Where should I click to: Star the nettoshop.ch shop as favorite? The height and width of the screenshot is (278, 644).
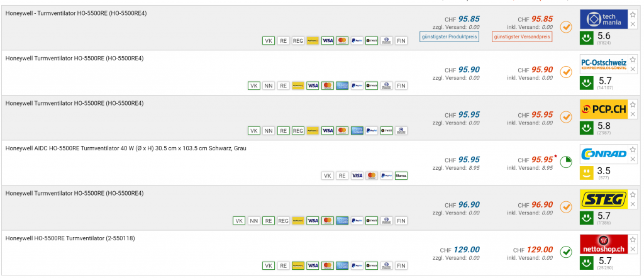pyautogui.click(x=633, y=240)
